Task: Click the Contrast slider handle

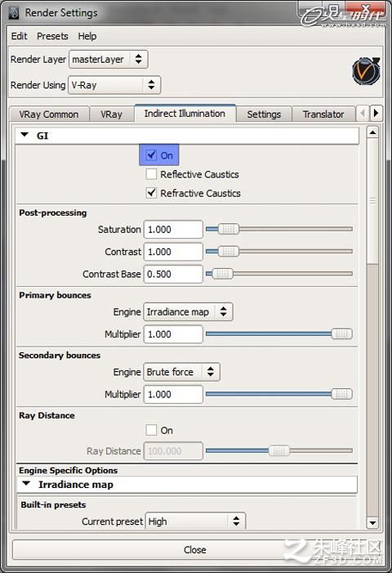Action: (229, 252)
